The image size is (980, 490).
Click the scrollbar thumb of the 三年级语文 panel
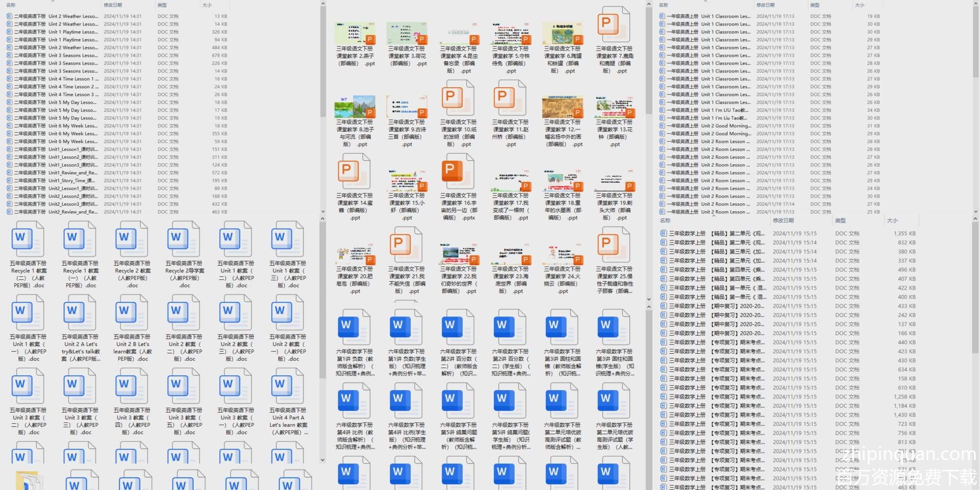point(649,59)
